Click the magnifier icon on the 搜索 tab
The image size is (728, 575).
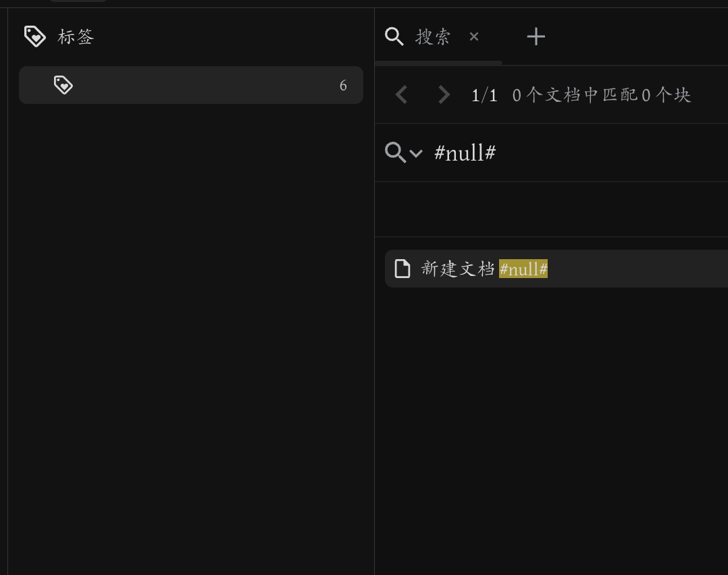point(394,36)
